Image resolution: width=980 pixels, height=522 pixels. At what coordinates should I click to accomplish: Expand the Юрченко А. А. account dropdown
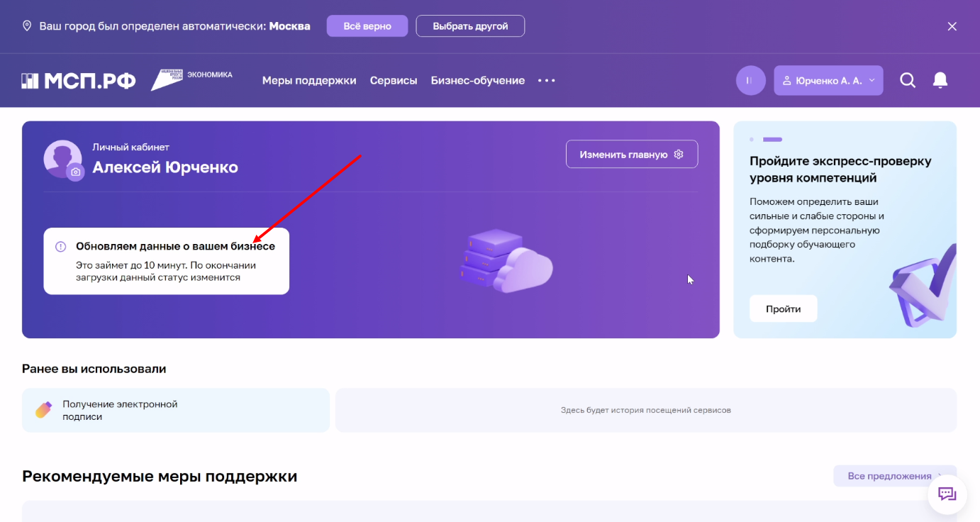coord(828,81)
